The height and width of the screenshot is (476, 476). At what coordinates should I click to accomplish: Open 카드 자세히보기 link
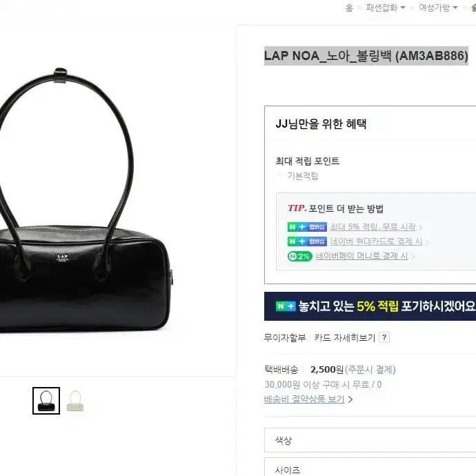click(345, 337)
